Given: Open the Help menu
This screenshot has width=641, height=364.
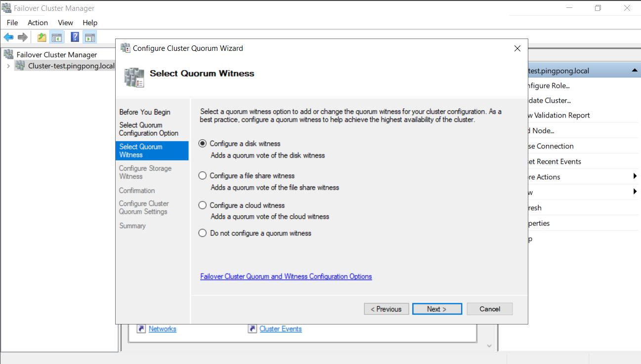Looking at the screenshot, I should point(90,23).
